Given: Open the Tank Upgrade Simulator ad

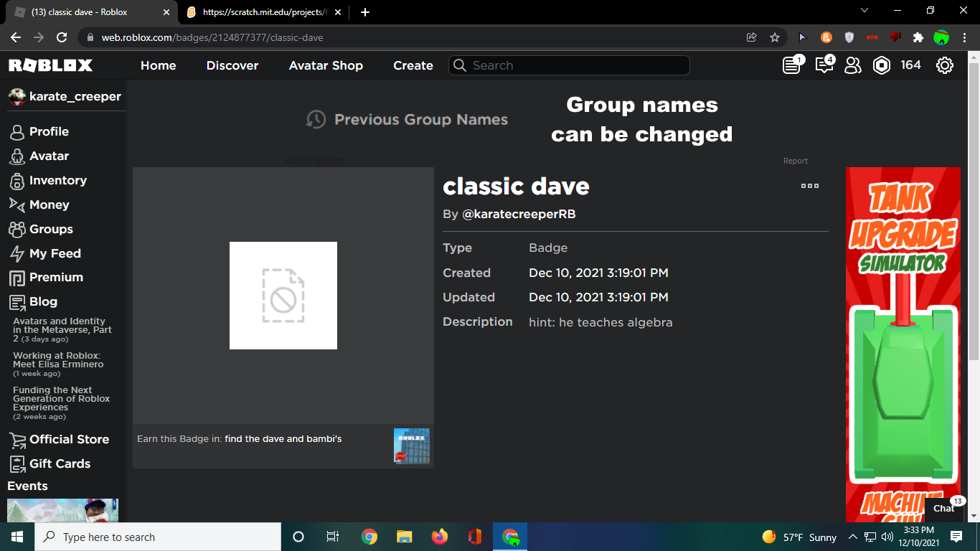Looking at the screenshot, I should coord(903,344).
